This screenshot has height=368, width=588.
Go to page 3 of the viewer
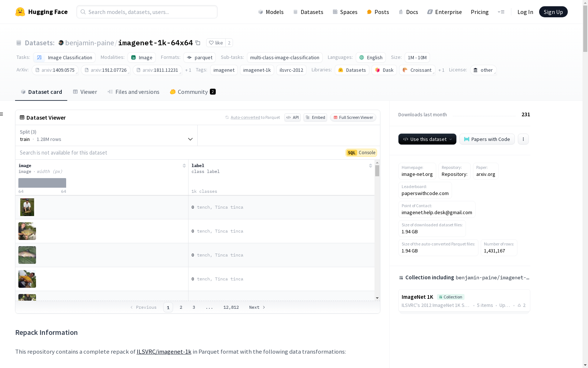(x=194, y=307)
